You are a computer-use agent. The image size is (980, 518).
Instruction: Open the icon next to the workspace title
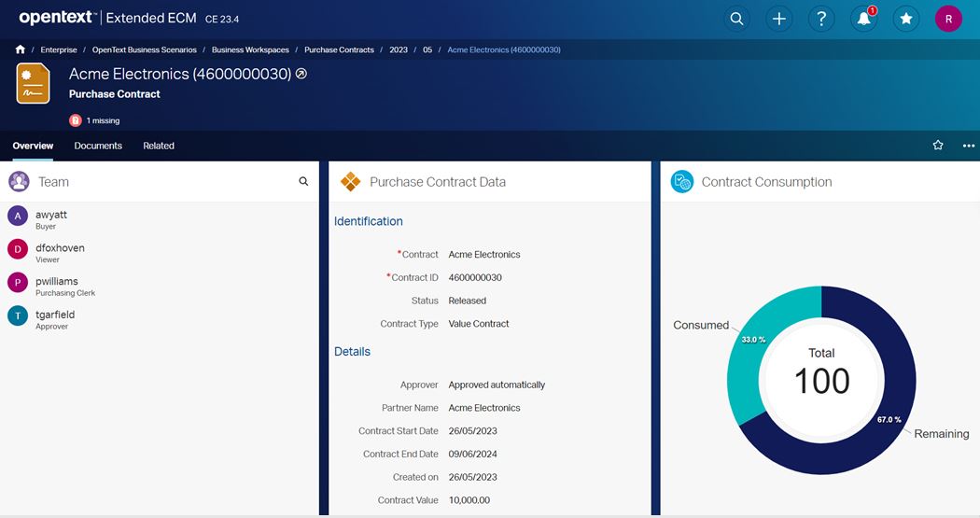[x=301, y=74]
